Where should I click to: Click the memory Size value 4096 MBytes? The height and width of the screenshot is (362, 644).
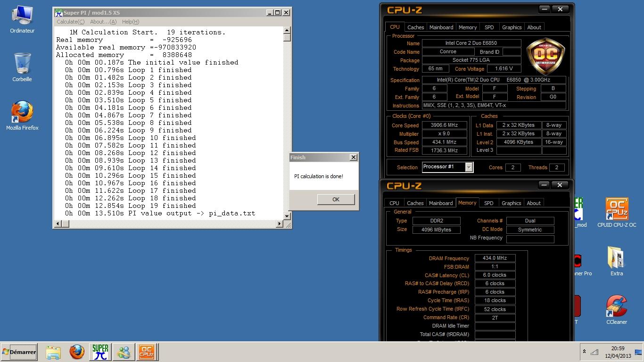[x=437, y=230]
